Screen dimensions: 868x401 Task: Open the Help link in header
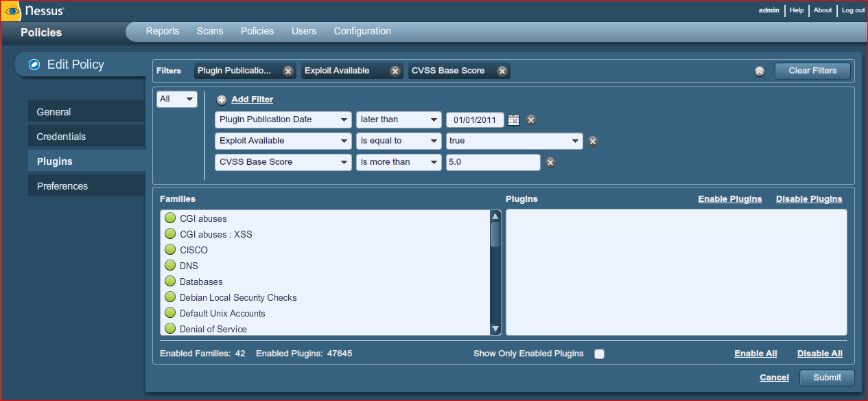797,10
